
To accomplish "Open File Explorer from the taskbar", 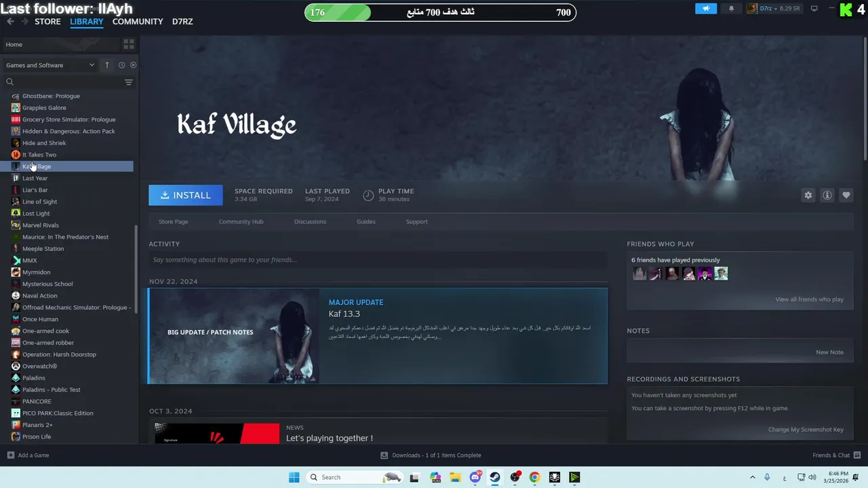I will [455, 477].
